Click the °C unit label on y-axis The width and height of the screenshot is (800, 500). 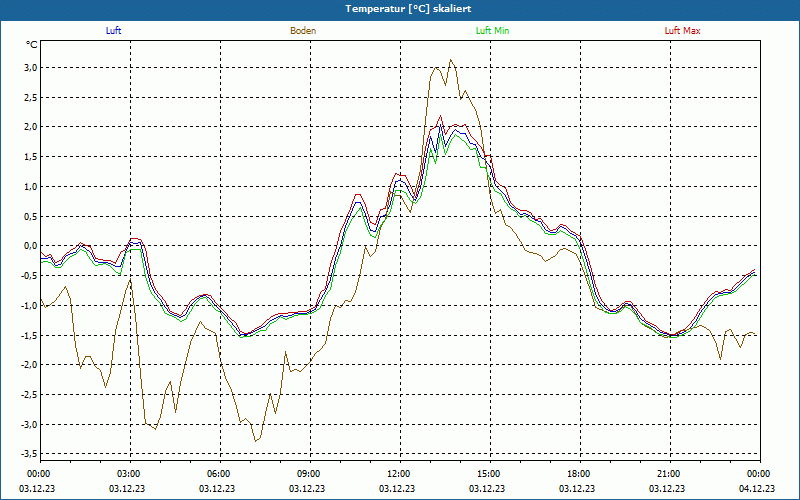click(x=31, y=45)
